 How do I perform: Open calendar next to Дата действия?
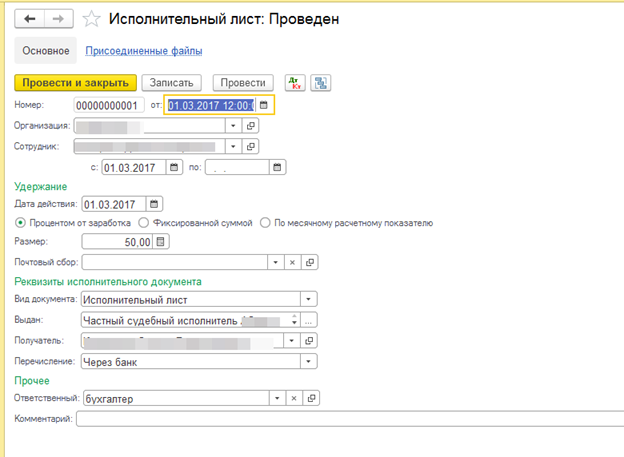point(153,203)
